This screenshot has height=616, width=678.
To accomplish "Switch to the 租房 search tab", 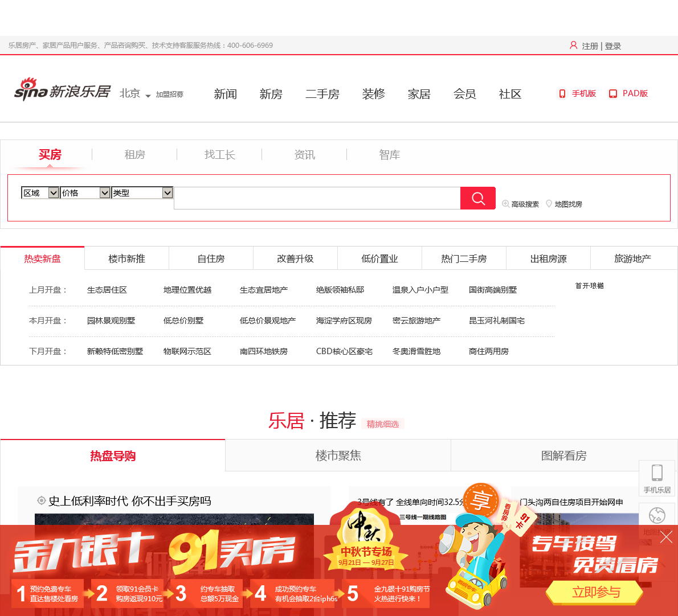I will 134,155.
